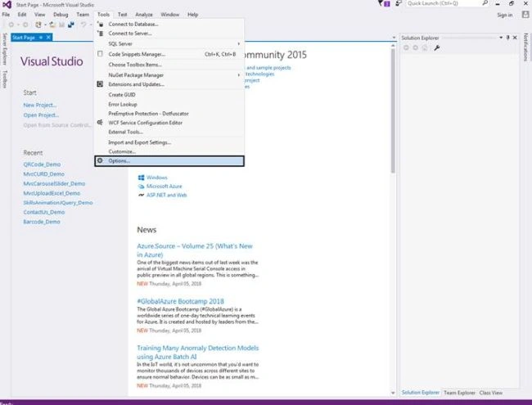Click the Navigate Forward toolbar icon

(25, 25)
